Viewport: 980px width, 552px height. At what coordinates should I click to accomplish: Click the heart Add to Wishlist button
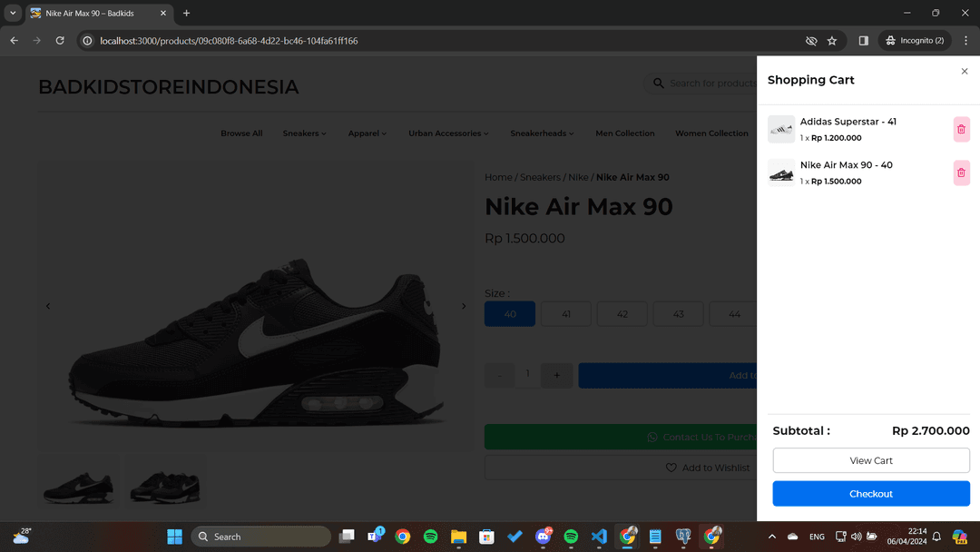621,468
